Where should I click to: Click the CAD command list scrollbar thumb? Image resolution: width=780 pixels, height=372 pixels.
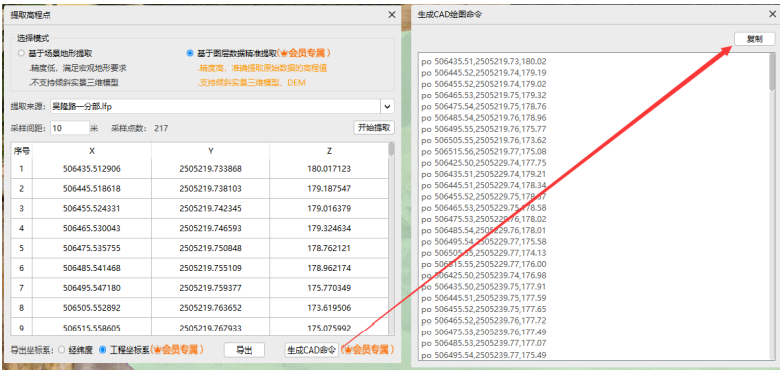(x=772, y=72)
